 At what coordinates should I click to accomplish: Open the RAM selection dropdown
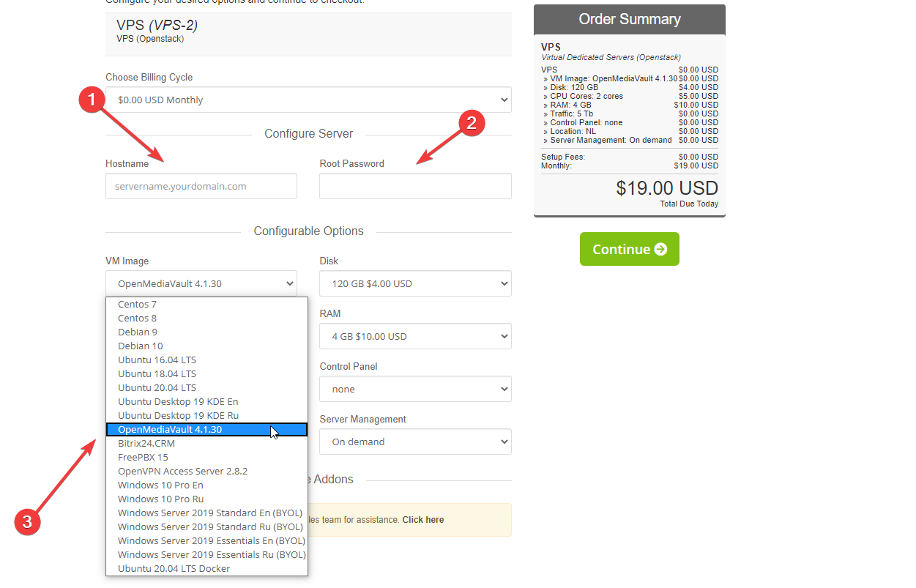pos(415,337)
